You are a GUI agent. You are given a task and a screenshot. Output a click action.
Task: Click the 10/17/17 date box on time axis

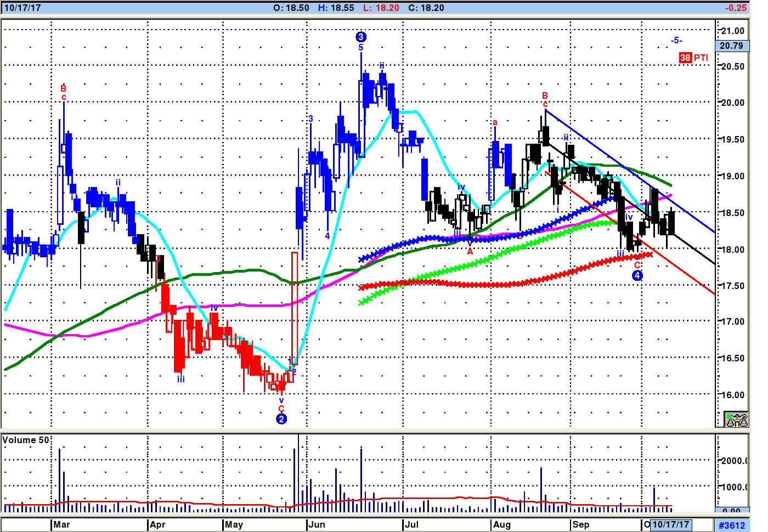point(671,524)
